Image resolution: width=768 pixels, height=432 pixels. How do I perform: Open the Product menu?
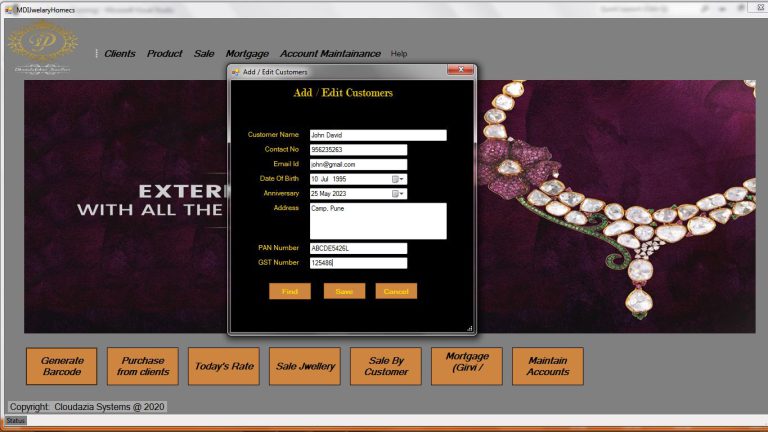tap(164, 54)
